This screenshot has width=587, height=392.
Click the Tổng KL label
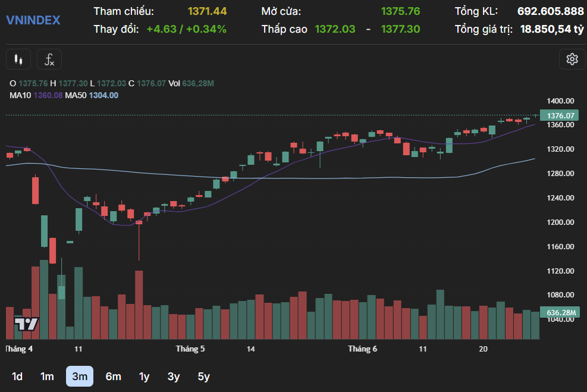tap(476, 11)
